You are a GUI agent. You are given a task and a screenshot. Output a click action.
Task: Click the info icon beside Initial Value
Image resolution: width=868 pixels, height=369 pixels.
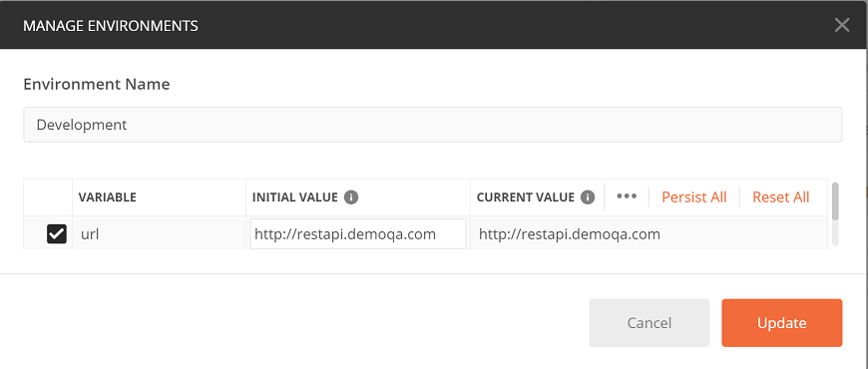(x=351, y=196)
